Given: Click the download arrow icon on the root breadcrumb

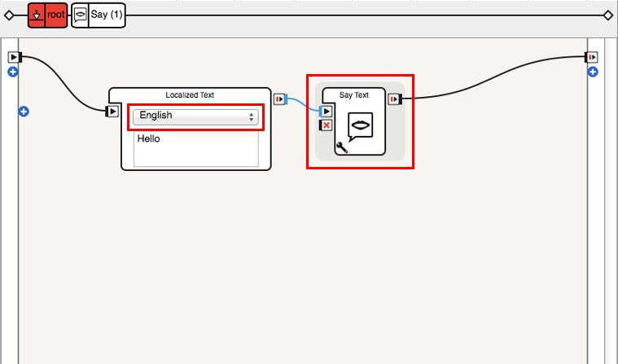Looking at the screenshot, I should (x=37, y=15).
